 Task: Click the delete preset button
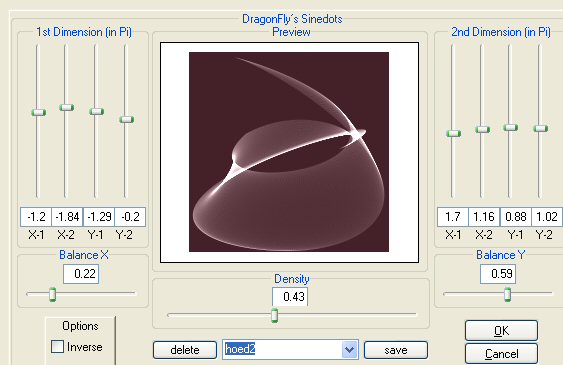point(185,350)
